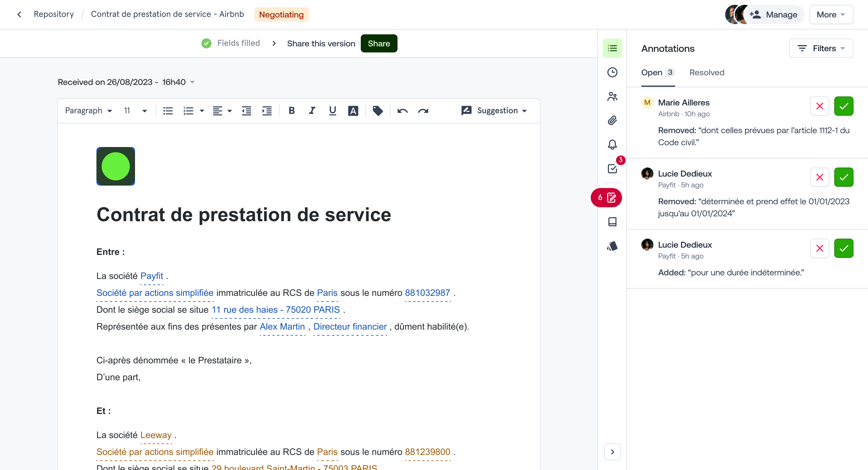Viewport: 868px width, 470px height.
Task: Select the Open annotations tab
Action: [x=652, y=72]
